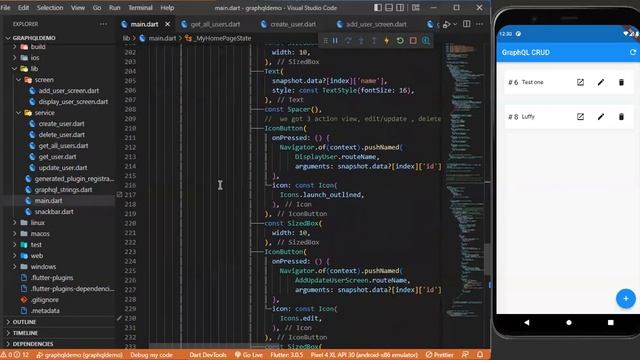Expand the OUTLINE section
The image size is (640, 360).
pos(24,322)
